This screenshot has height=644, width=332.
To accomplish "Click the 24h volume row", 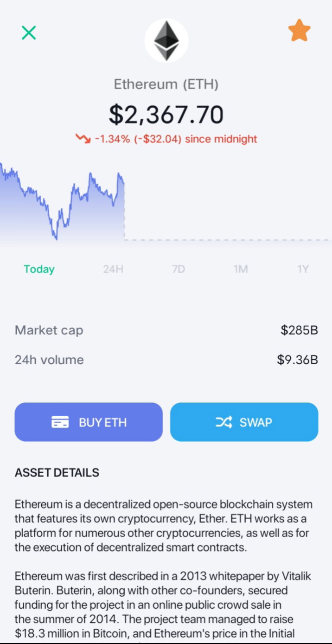I will point(166,360).
